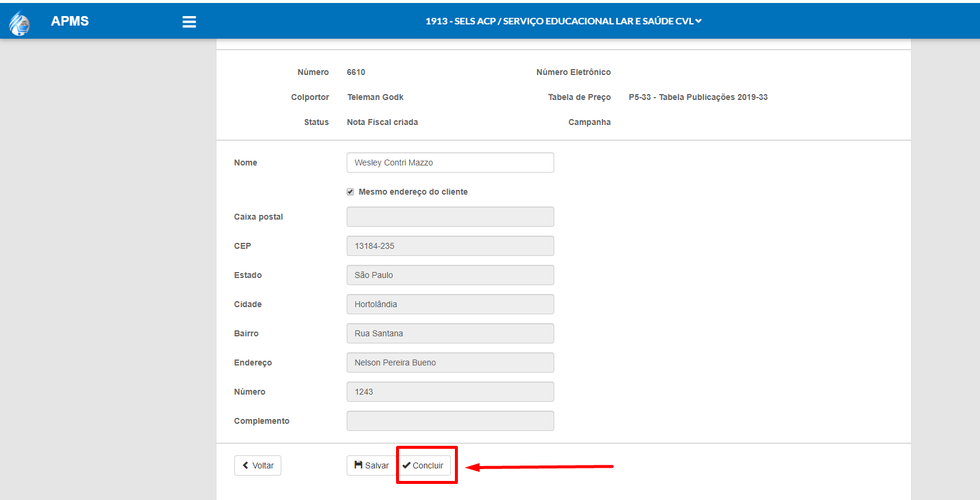Go back with the Voltar button
The width and height of the screenshot is (980, 500).
coord(257,465)
